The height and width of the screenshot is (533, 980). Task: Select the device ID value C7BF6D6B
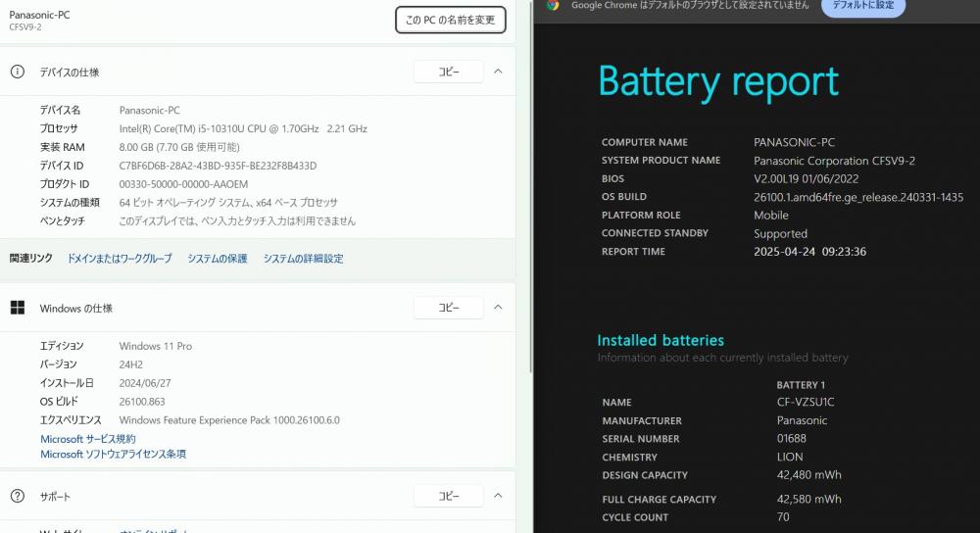(218, 166)
